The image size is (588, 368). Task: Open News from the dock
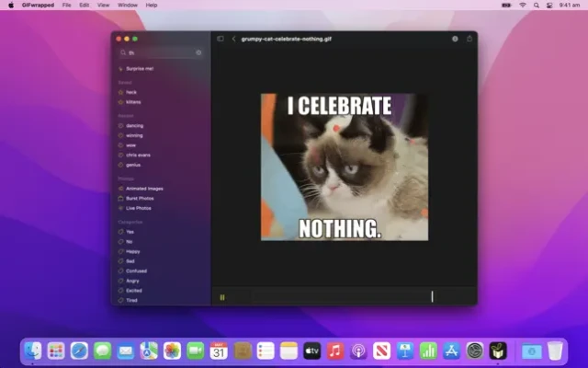382,351
